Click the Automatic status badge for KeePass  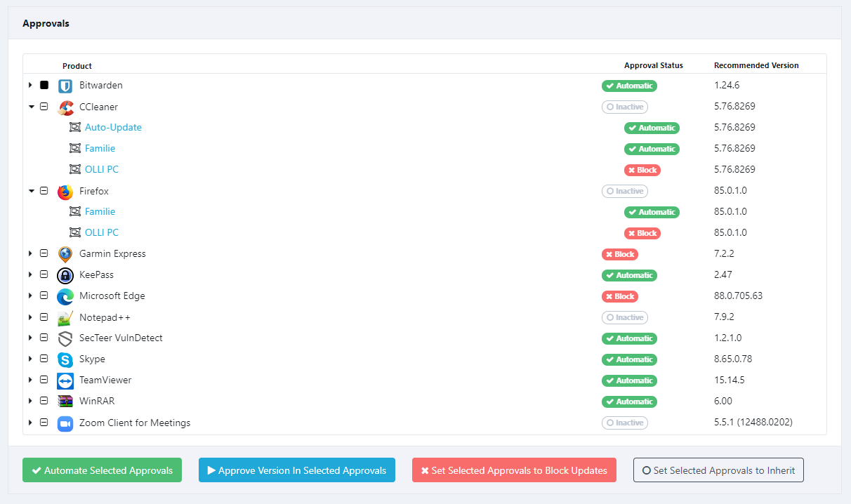629,276
